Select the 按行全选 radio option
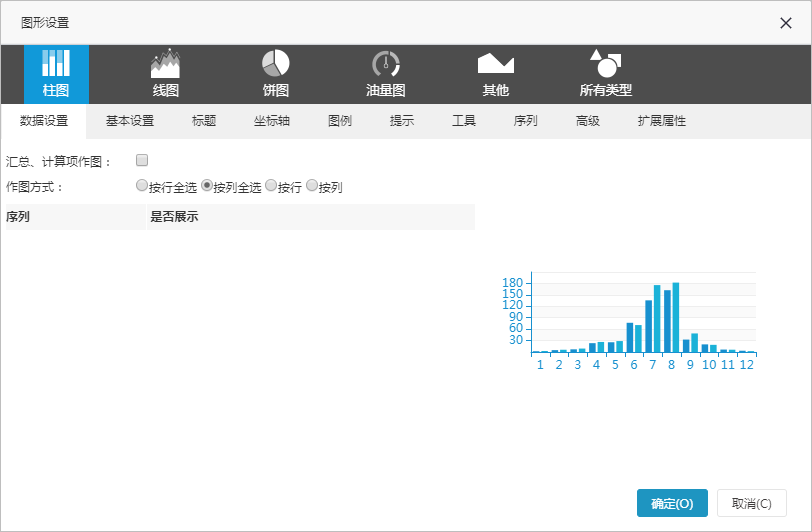Image resolution: width=812 pixels, height=532 pixels. pos(141,185)
